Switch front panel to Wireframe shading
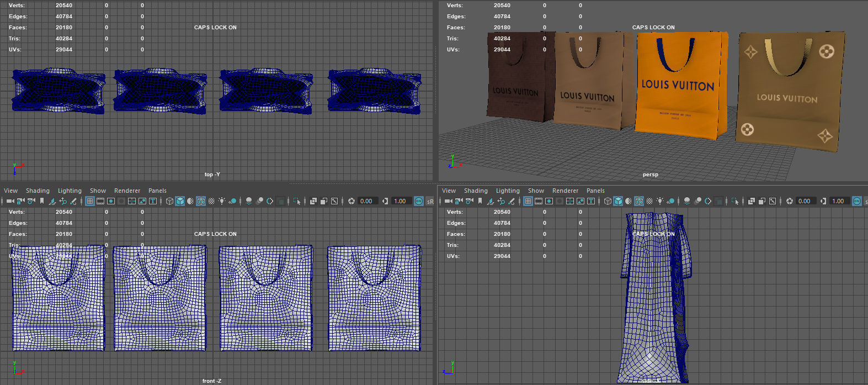868x385 pixels. click(x=169, y=201)
